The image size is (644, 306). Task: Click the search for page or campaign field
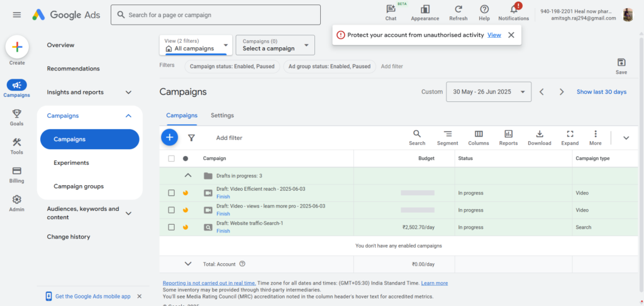[216, 15]
